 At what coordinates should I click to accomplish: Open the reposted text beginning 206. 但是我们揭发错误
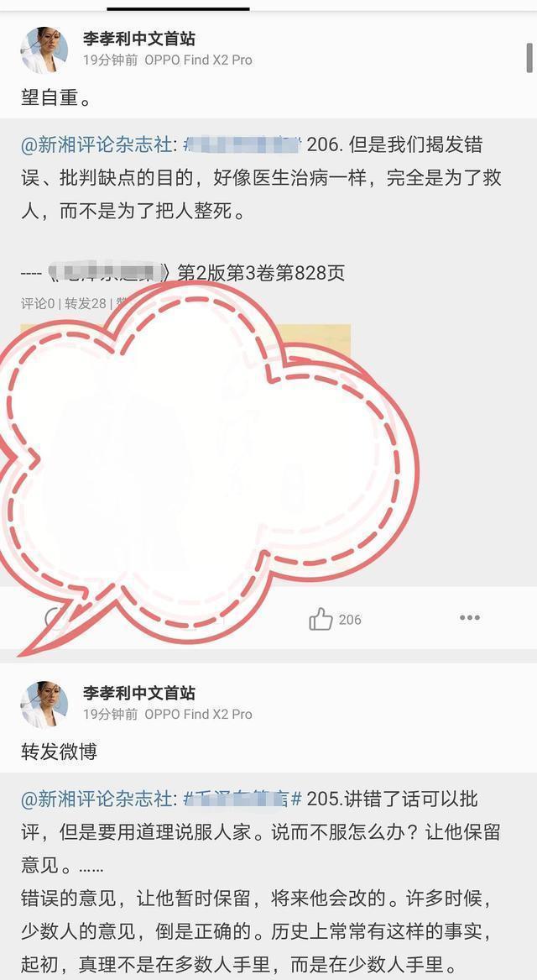pyautogui.click(x=261, y=178)
